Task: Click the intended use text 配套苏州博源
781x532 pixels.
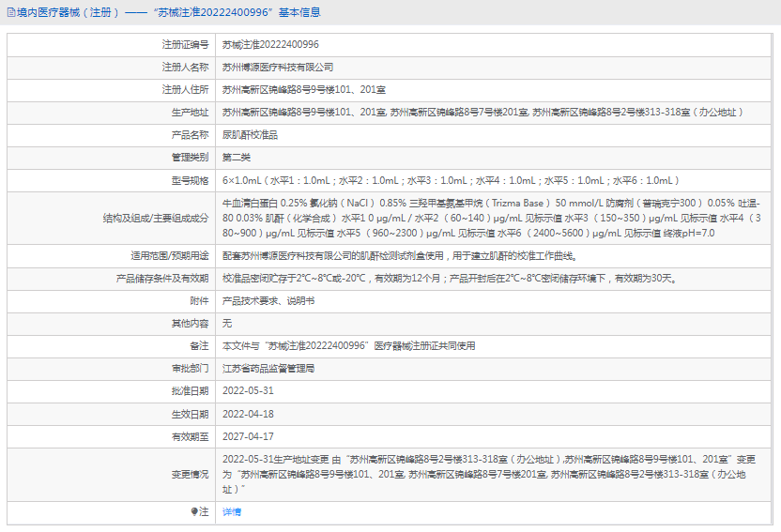Action: coord(400,256)
